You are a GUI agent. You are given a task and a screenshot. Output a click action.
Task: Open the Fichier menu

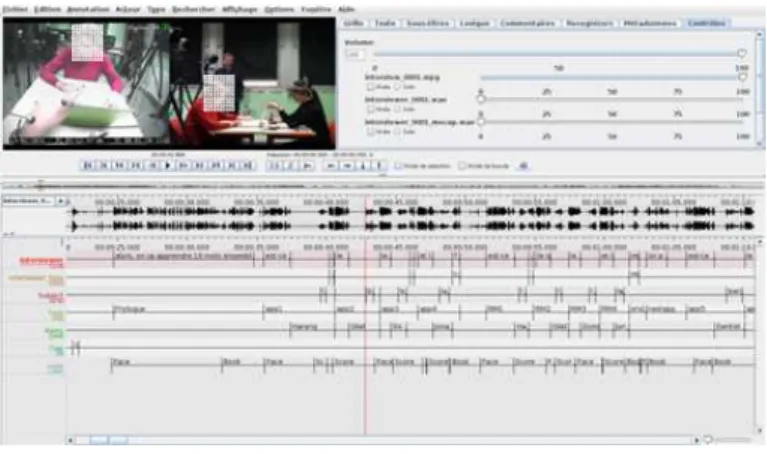pyautogui.click(x=15, y=9)
